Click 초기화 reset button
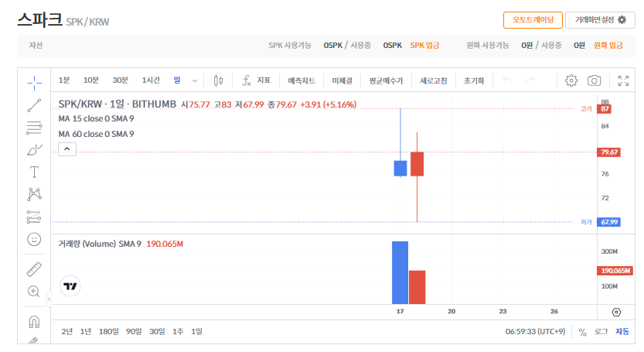The image size is (644, 352). coord(474,80)
